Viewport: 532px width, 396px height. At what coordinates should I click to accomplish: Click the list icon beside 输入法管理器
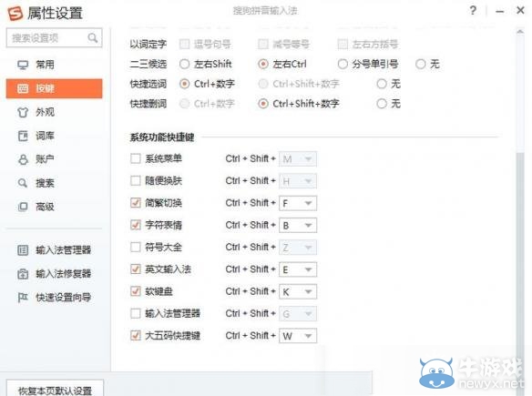click(x=23, y=250)
